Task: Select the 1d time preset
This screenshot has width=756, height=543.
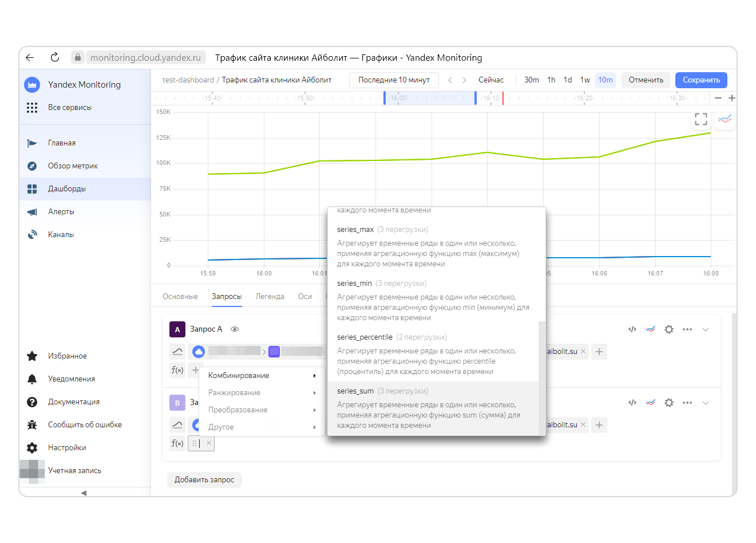Action: (x=568, y=80)
